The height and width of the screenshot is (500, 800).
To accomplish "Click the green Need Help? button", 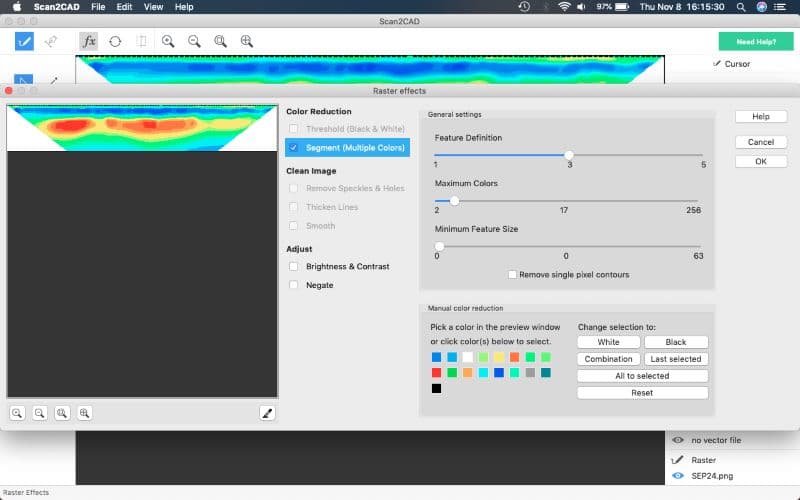I will [x=755, y=42].
